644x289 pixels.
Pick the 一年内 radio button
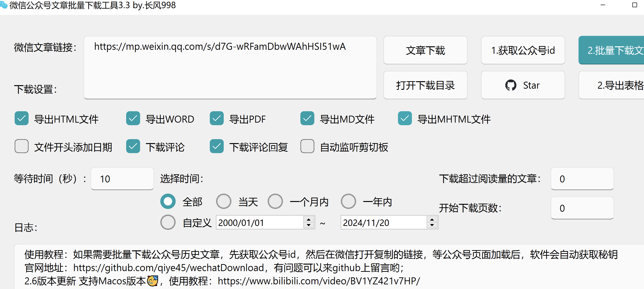coord(348,201)
